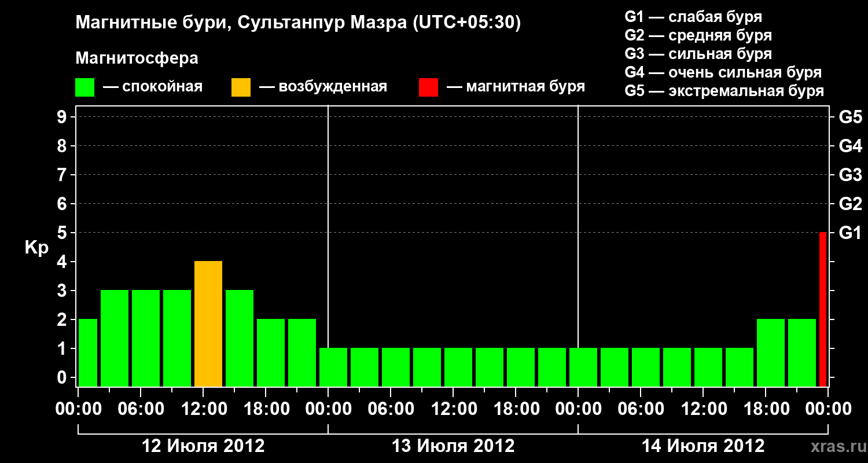Click the right-axis 'G4' label

tap(850, 146)
